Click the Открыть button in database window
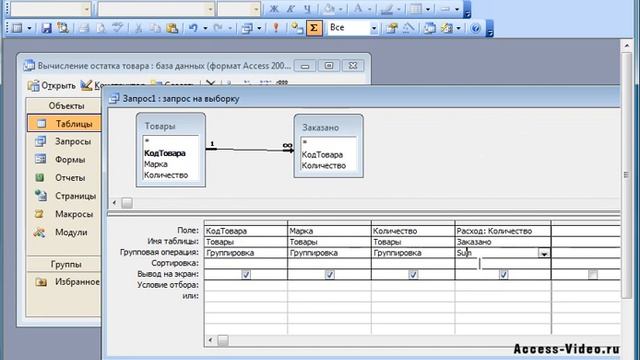The image size is (640, 360). pyautogui.click(x=51, y=86)
